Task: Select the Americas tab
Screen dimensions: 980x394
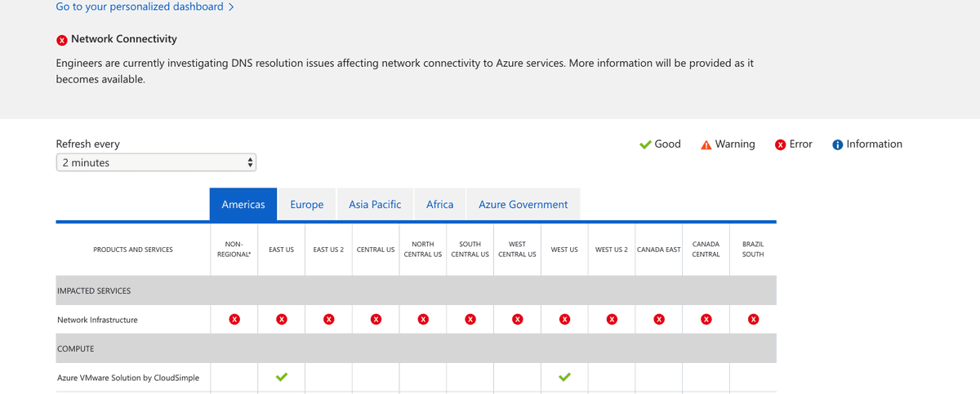Action: (x=243, y=204)
